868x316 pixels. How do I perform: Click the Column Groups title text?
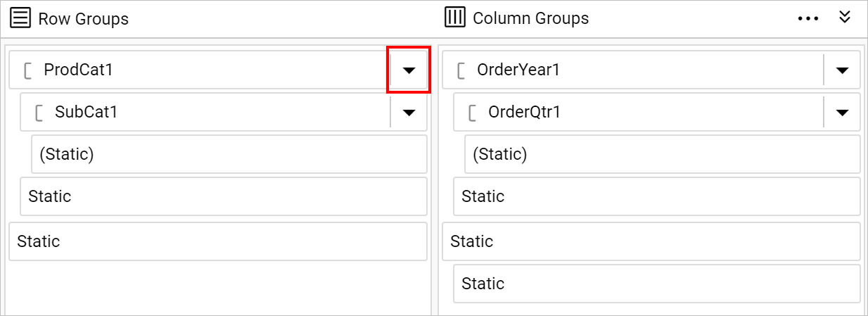pyautogui.click(x=531, y=18)
